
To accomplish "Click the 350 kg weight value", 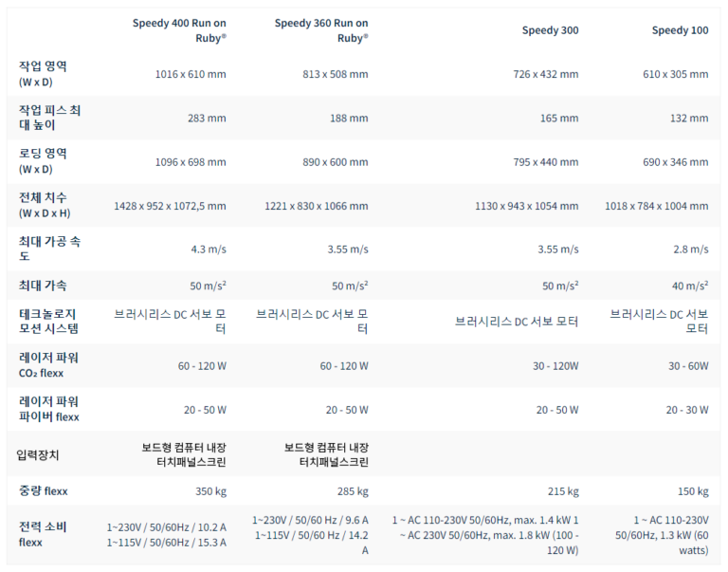I will pyautogui.click(x=210, y=491).
